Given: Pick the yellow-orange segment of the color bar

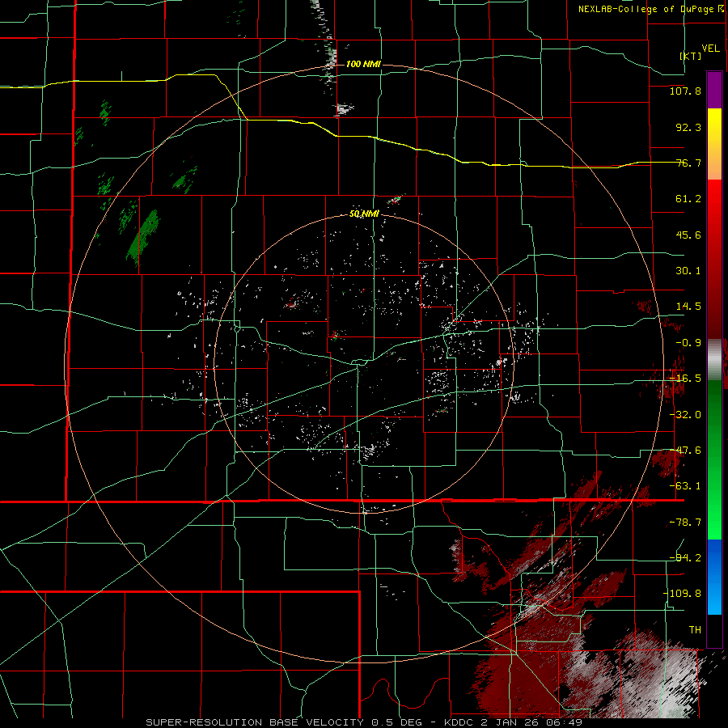Looking at the screenshot, I should (714, 144).
